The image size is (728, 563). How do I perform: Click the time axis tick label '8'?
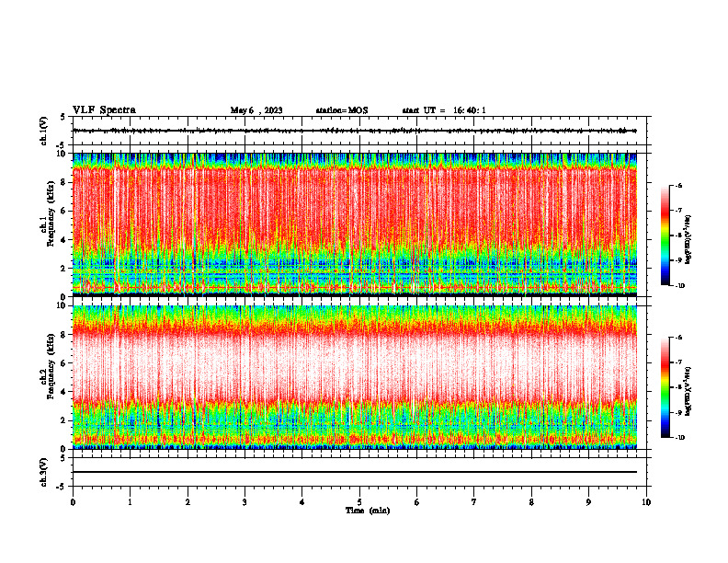531,502
